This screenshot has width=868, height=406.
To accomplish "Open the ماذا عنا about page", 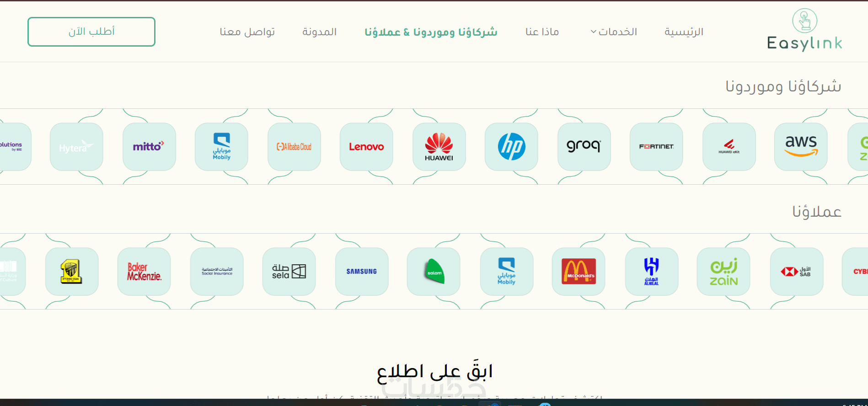I will pyautogui.click(x=542, y=32).
